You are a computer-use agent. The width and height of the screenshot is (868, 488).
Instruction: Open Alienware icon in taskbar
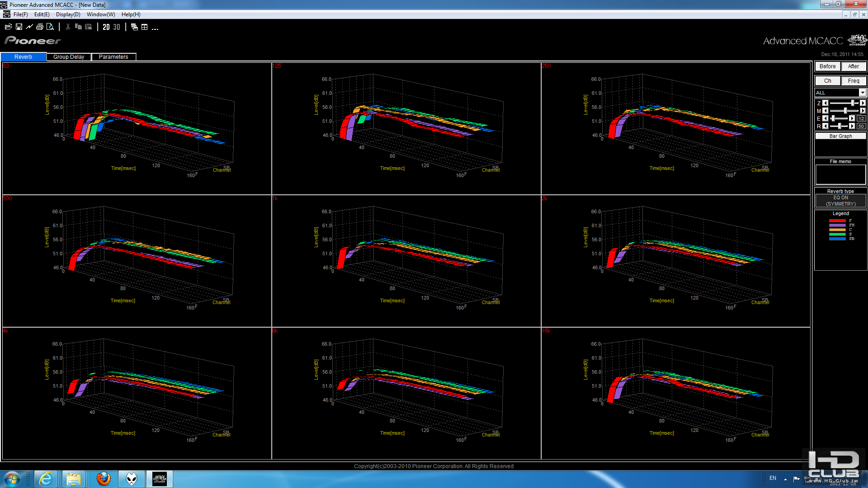[132, 479]
